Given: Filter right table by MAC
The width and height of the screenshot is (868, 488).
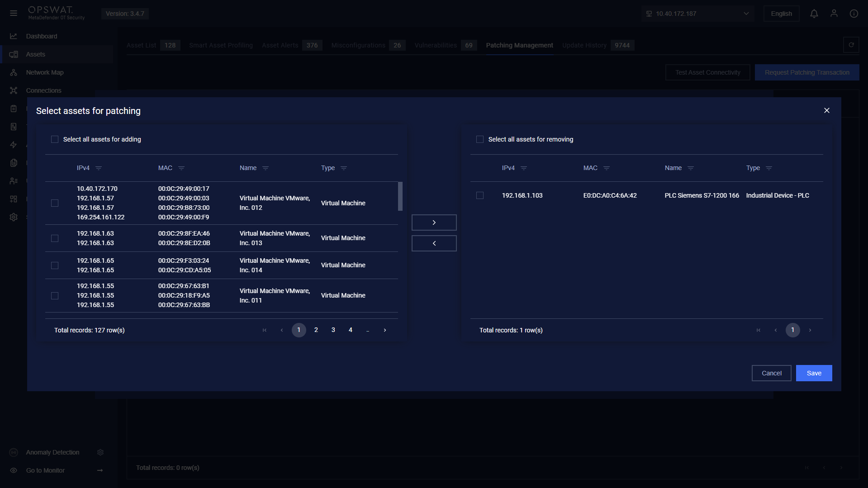Looking at the screenshot, I should coord(607,168).
